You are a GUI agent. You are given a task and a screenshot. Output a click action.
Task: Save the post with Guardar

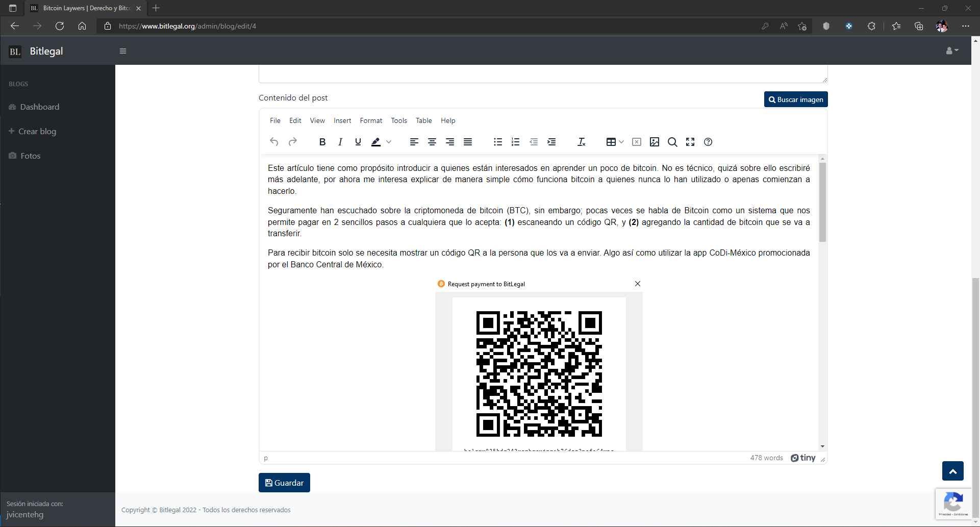click(x=284, y=483)
